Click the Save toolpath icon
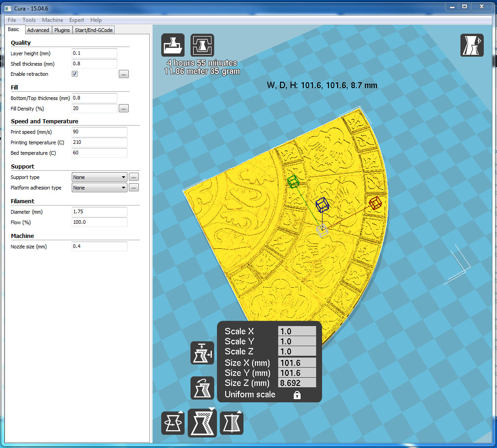The height and width of the screenshot is (448, 497). [202, 45]
